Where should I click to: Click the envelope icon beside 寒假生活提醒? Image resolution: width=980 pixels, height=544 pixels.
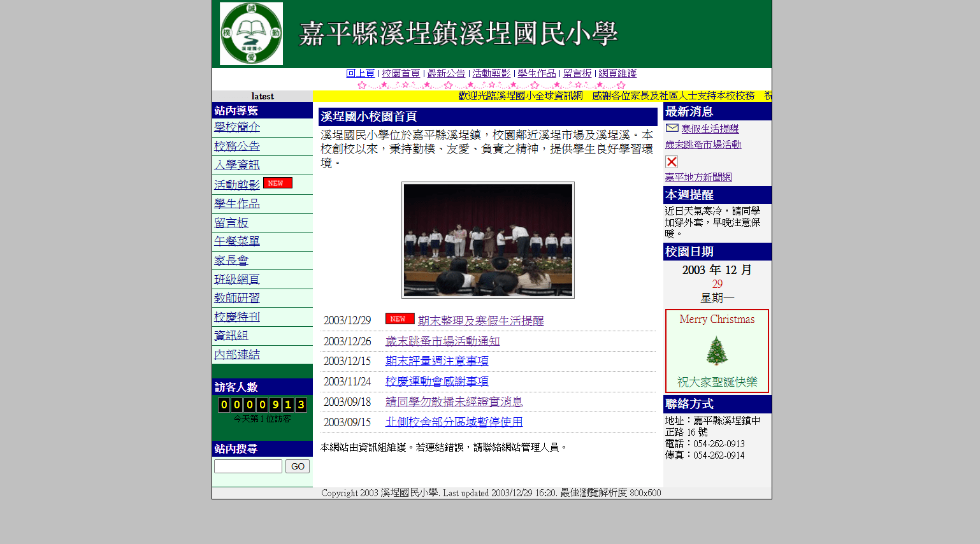point(672,128)
